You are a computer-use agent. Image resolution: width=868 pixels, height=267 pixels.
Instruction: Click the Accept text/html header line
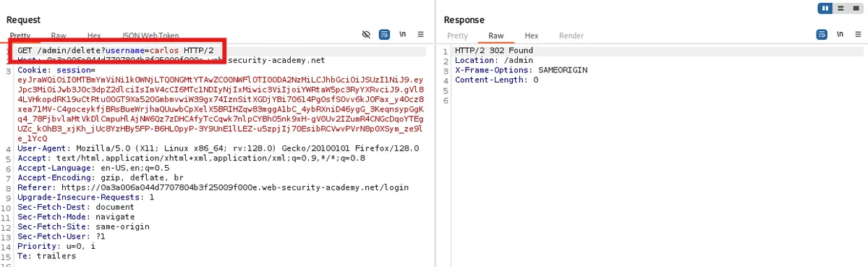191,158
